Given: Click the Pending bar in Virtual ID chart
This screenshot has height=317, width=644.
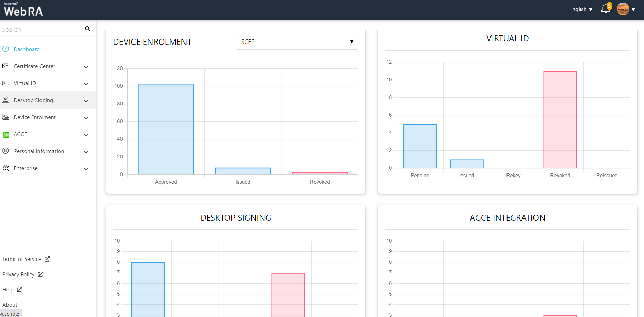Looking at the screenshot, I should (x=420, y=146).
